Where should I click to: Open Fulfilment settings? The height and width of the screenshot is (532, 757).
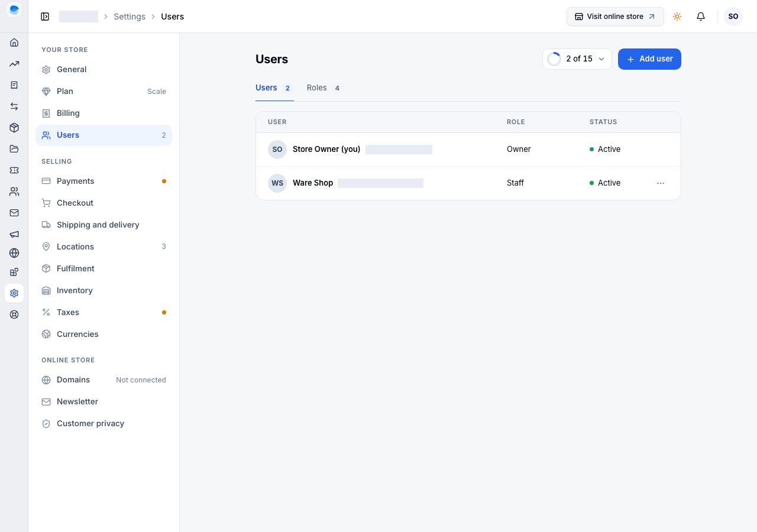(x=103, y=268)
